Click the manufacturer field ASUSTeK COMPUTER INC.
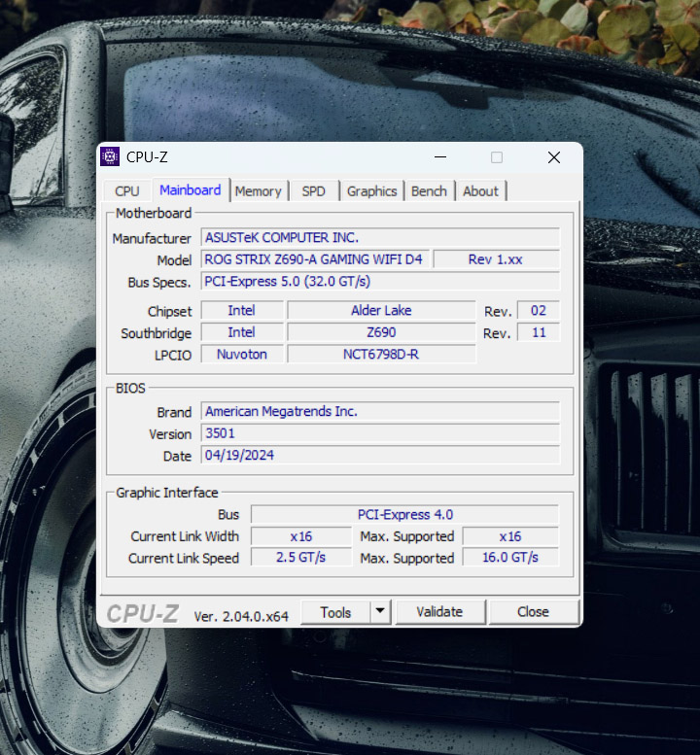This screenshot has width=700, height=755. coord(380,237)
